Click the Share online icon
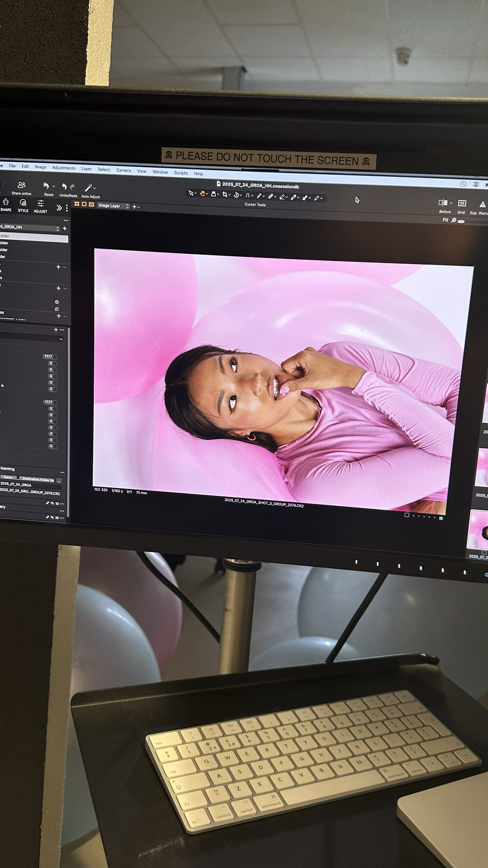 tap(22, 185)
